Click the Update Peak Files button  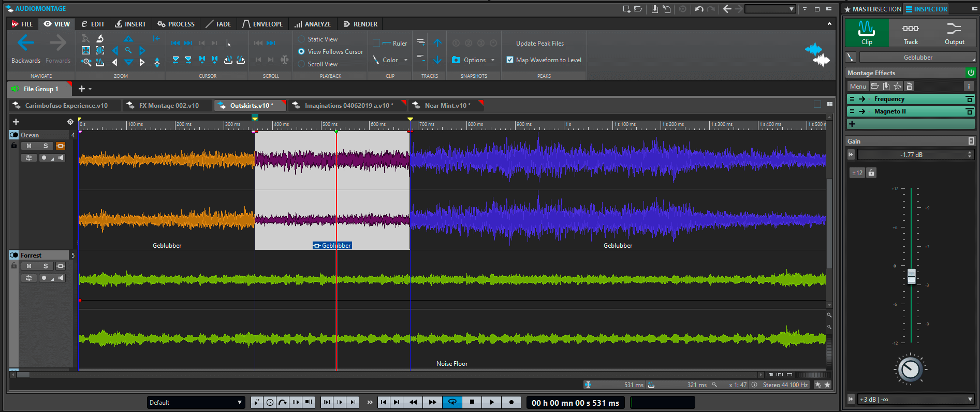pyautogui.click(x=539, y=44)
